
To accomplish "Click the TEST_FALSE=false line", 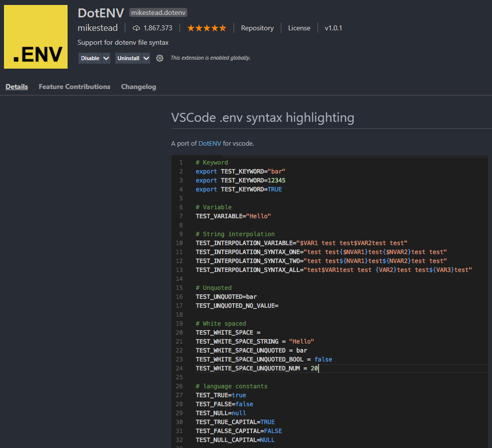I will (224, 404).
